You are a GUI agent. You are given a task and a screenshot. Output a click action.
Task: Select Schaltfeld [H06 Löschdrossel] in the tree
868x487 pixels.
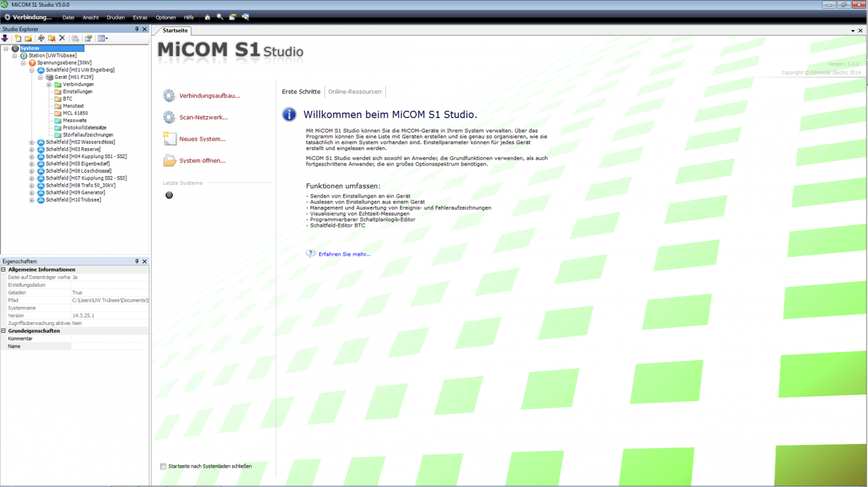[79, 171]
